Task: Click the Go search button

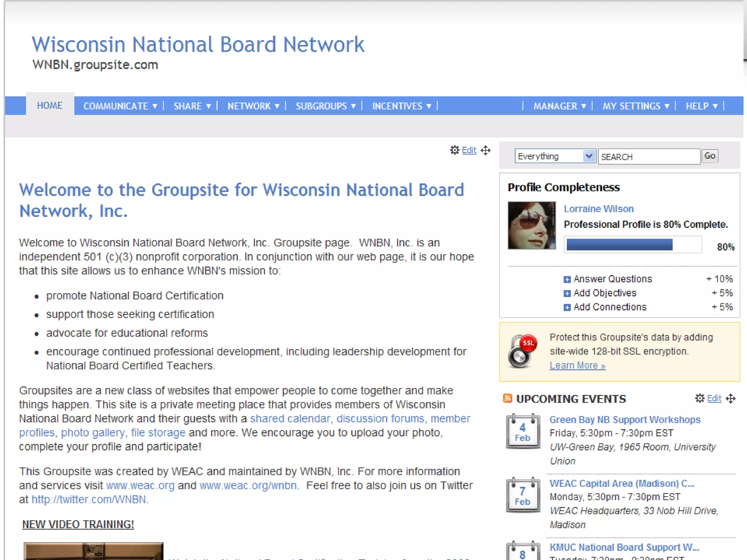Action: click(x=710, y=156)
